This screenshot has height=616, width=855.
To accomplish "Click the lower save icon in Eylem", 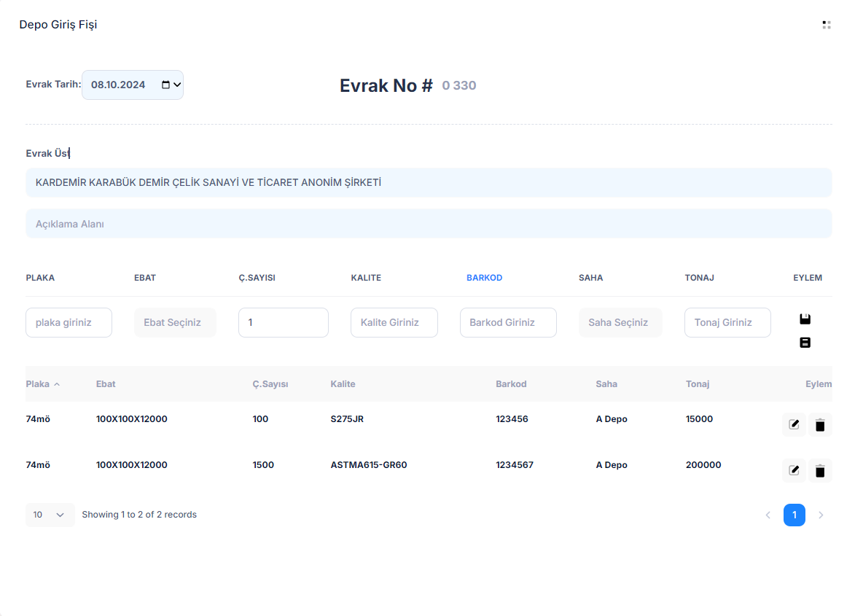I will (x=805, y=343).
